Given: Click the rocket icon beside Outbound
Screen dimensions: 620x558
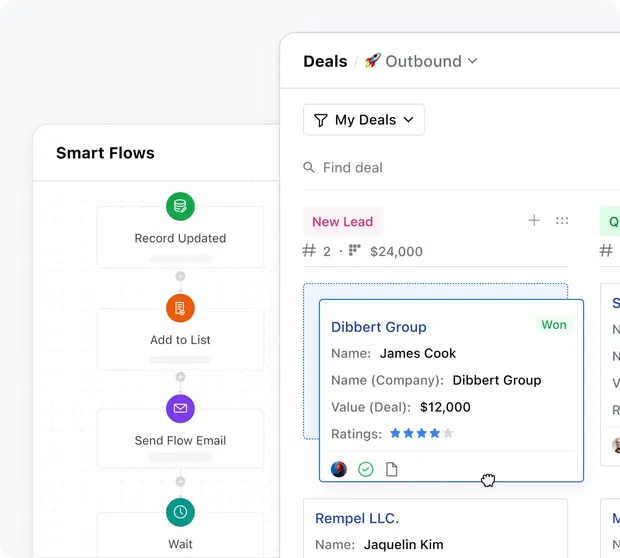Looking at the screenshot, I should [x=372, y=61].
